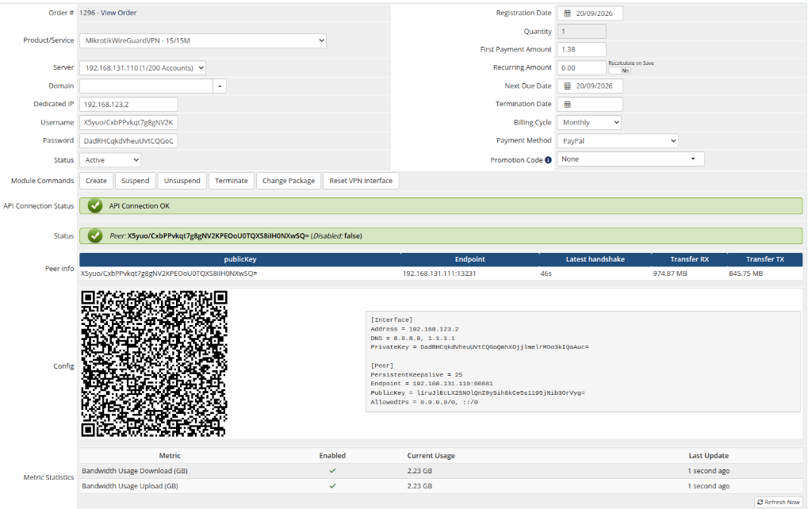Click the 845.75 MB transfer value
The image size is (812, 509).
tap(745, 274)
